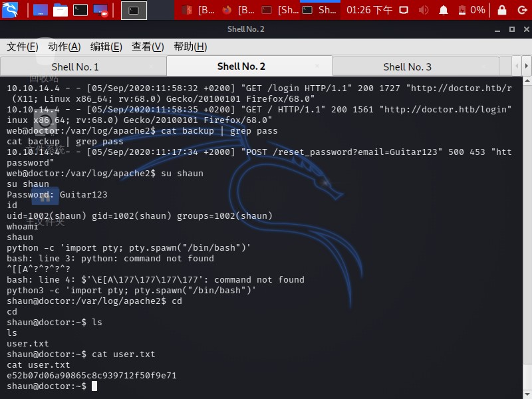532x399 pixels.
Task: Click the 'uid=1002(shaun)' output line
Action: [140, 215]
